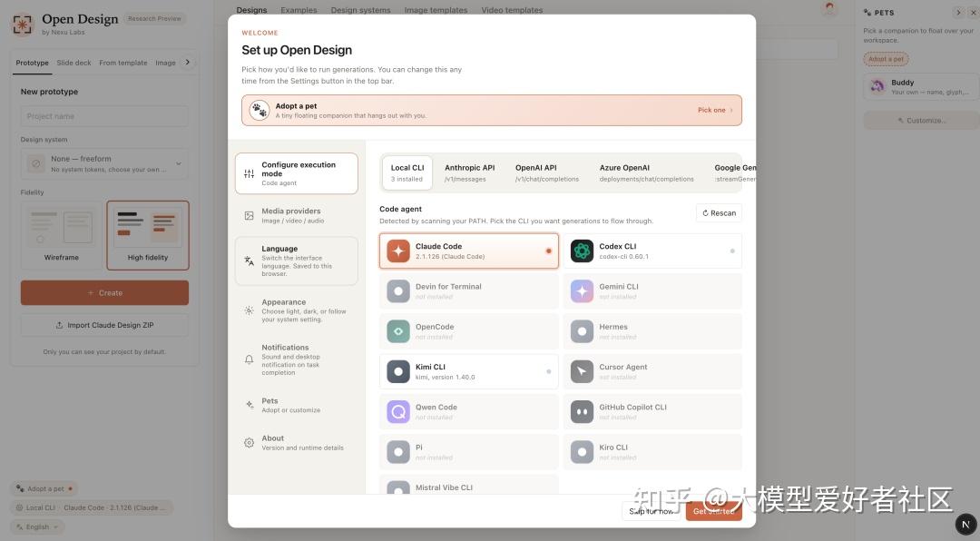
Task: Click Import Claude Design ZIP button
Action: (104, 325)
